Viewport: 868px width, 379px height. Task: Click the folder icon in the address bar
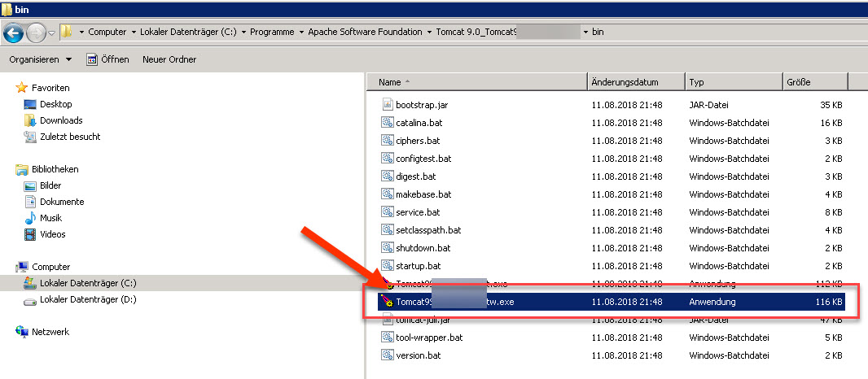(x=66, y=32)
